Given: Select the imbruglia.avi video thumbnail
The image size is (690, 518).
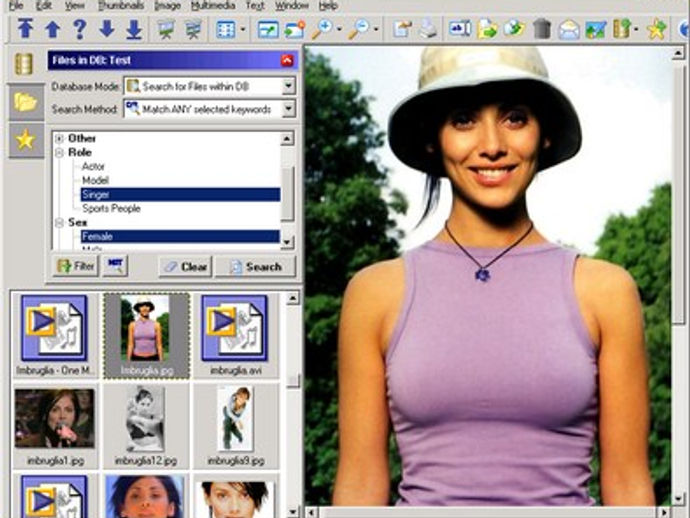Looking at the screenshot, I should click(235, 336).
